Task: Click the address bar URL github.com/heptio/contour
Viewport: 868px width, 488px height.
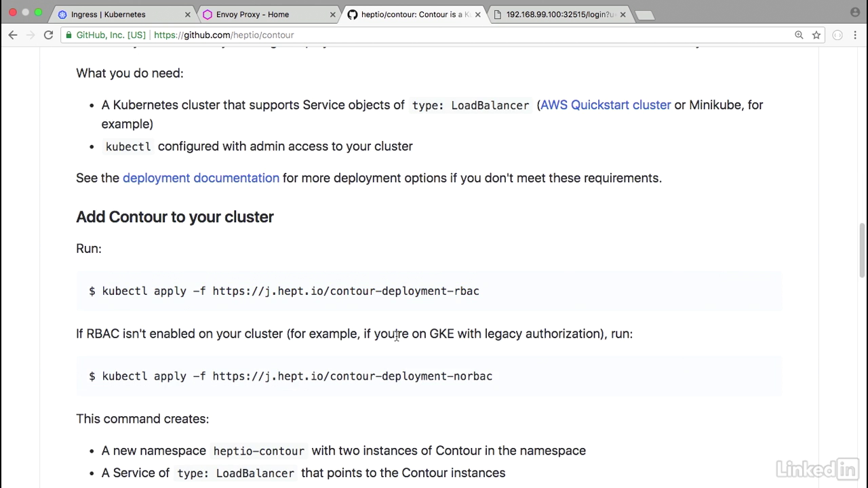Action: click(x=224, y=35)
